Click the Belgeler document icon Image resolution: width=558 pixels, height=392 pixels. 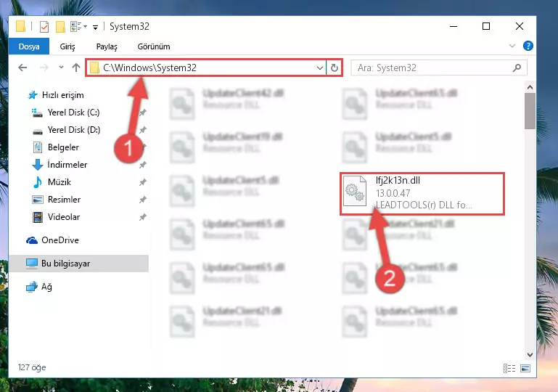point(37,147)
